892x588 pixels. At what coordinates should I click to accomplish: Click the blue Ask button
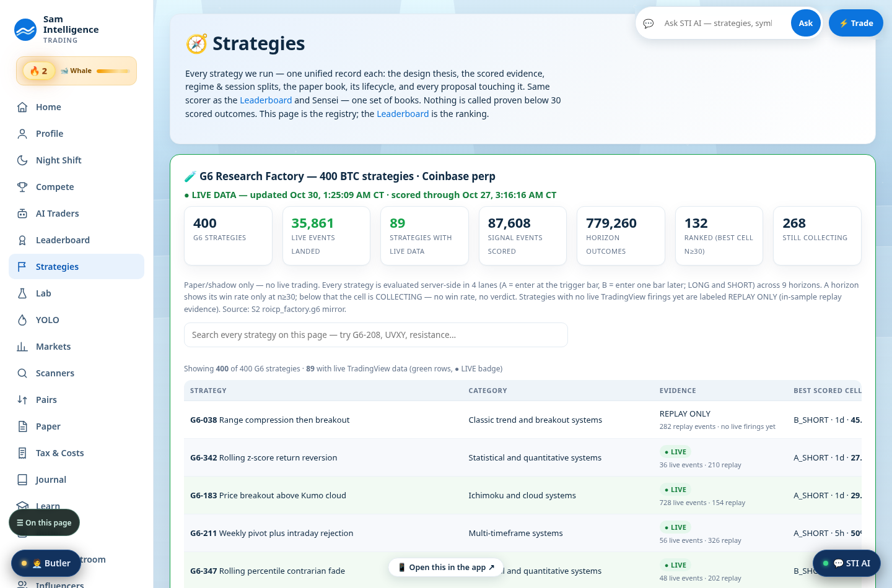tap(805, 23)
